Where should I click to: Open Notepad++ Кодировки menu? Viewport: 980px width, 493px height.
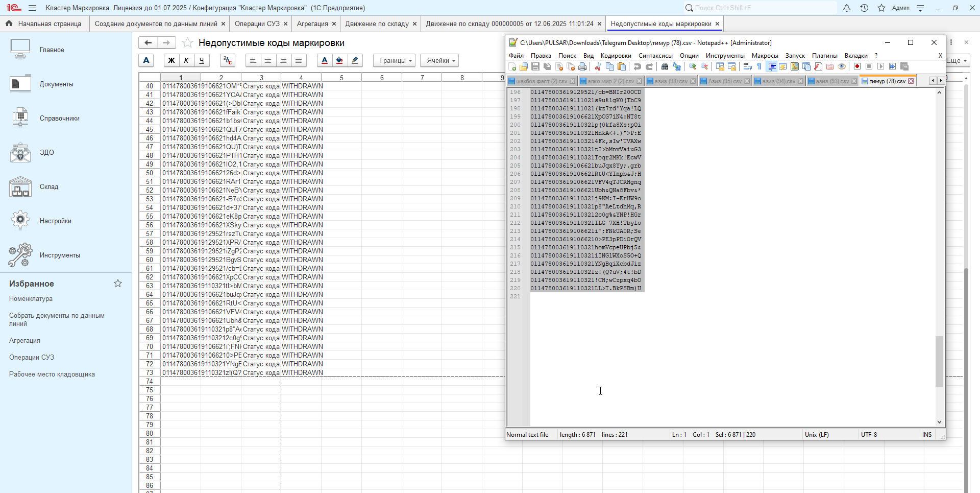(x=616, y=55)
